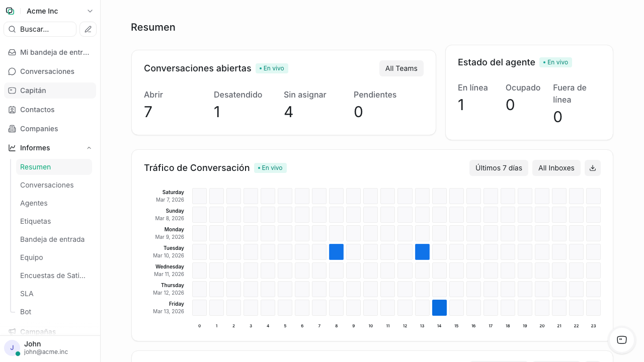Open the All Teams filter dropdown

coord(401,68)
